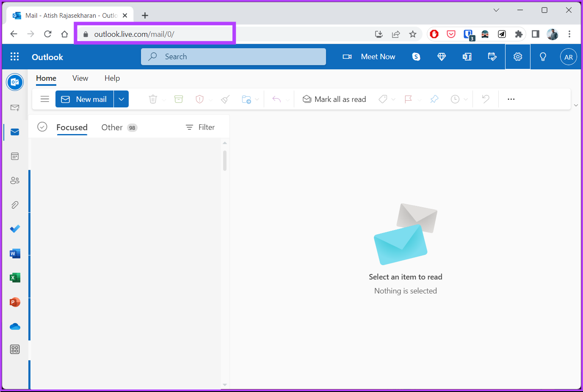Pin the selected conversation
583x392 pixels.
coord(434,99)
